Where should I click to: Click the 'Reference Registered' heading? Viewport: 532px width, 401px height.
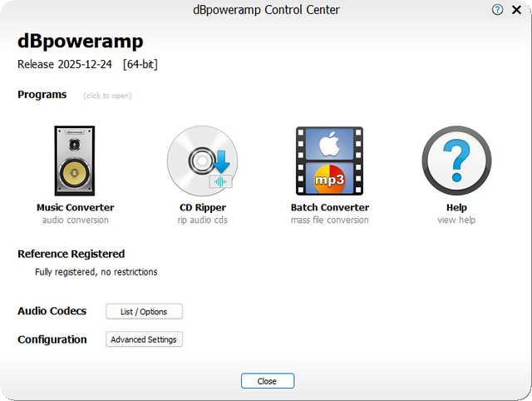(x=71, y=254)
